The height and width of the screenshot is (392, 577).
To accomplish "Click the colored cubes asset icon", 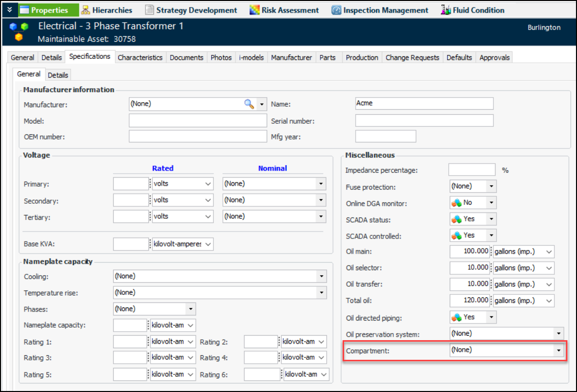I will 19,31.
